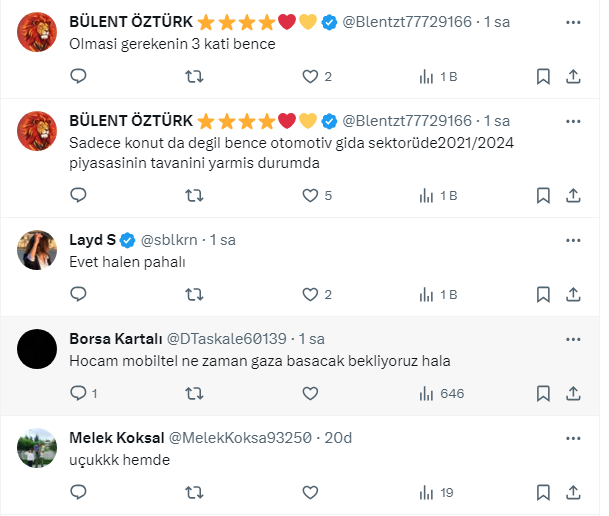Click the '1 sa' timestamp on Layd S's tweet
Image resolution: width=609 pixels, height=516 pixels.
click(x=221, y=240)
